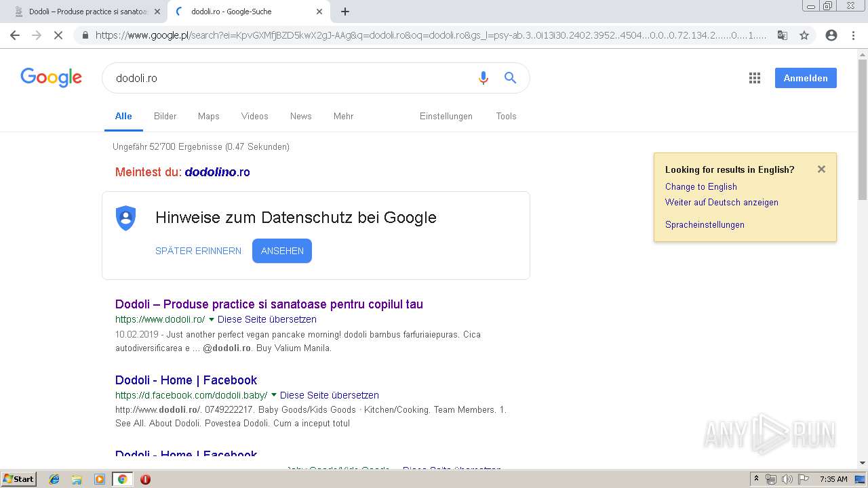Screen dimensions: 868x488
Task: Open Internet Explorer from the taskbar
Action: pos(54,479)
